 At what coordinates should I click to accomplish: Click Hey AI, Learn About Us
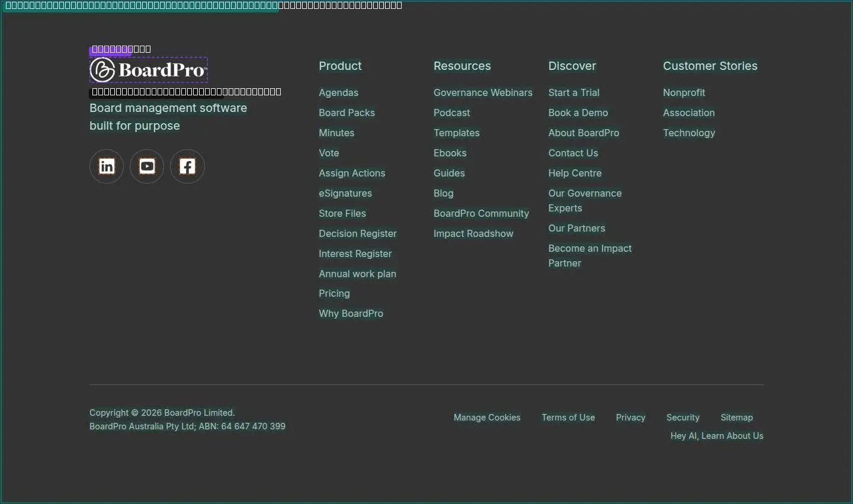(717, 436)
